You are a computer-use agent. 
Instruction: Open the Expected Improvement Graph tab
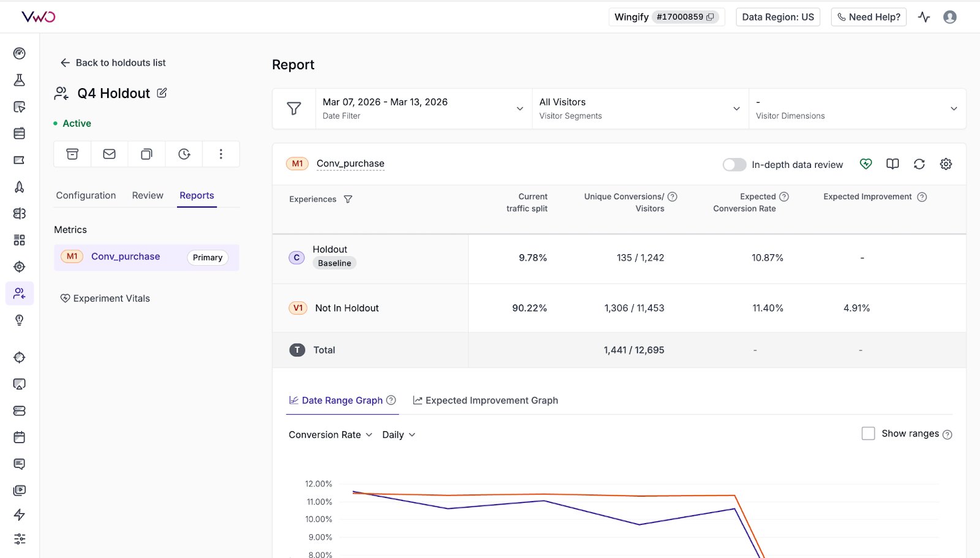point(486,401)
